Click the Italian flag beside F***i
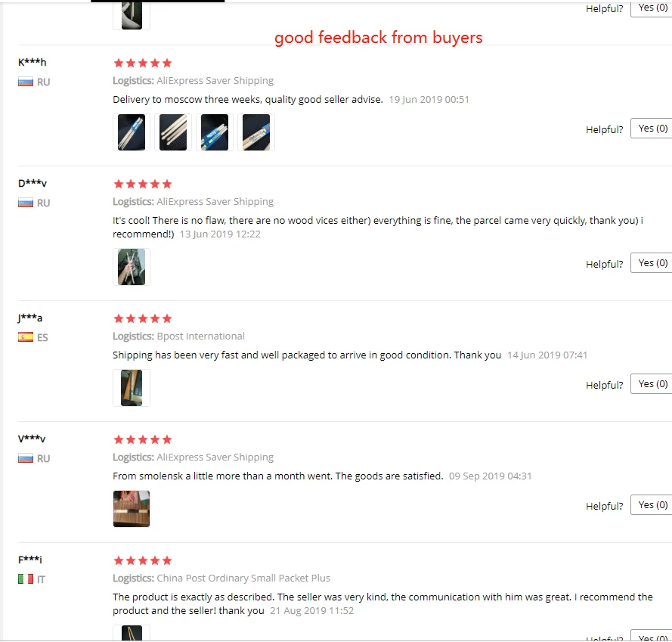Screen dimensions: 672x642 pos(26,579)
